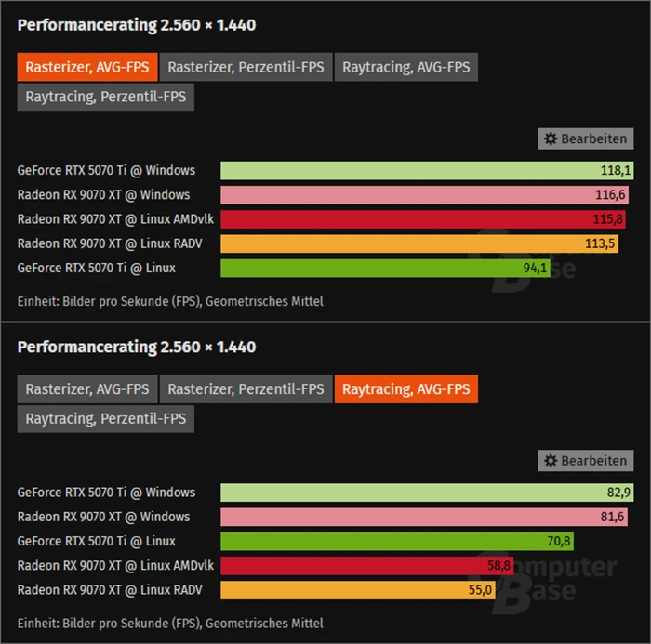Click the red 115,8 Linux AMDvlk bar
The image size is (651, 644).
click(423, 219)
